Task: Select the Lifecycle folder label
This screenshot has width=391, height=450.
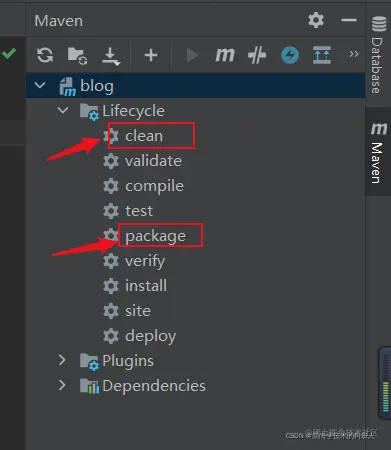Action: [x=133, y=111]
